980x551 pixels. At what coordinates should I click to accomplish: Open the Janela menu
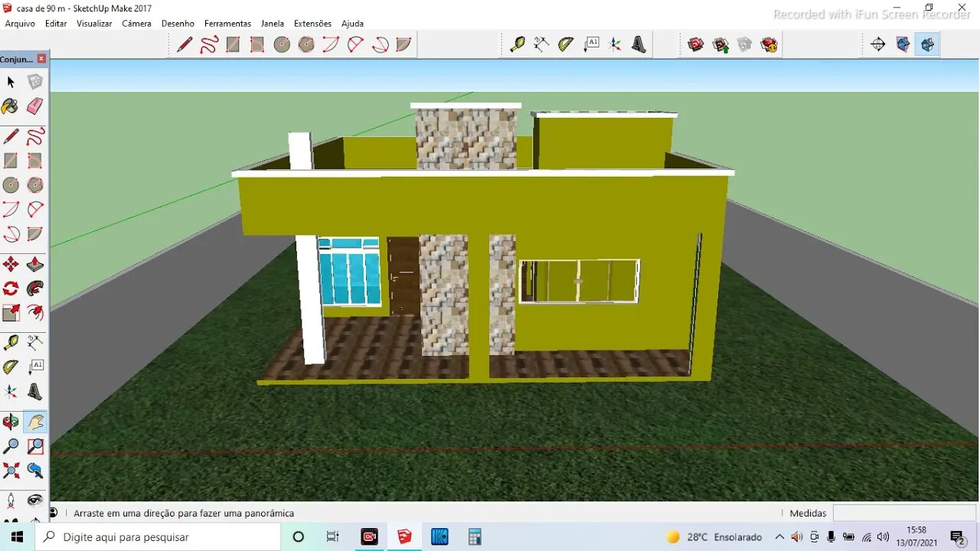tap(272, 24)
